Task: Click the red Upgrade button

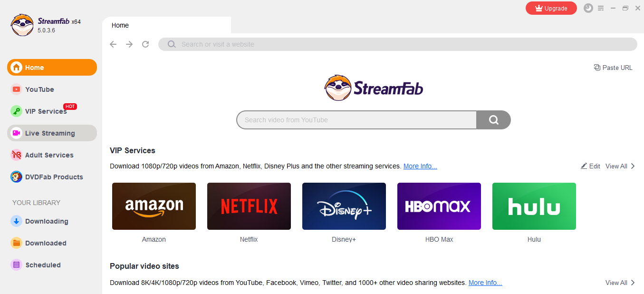Action: click(551, 8)
